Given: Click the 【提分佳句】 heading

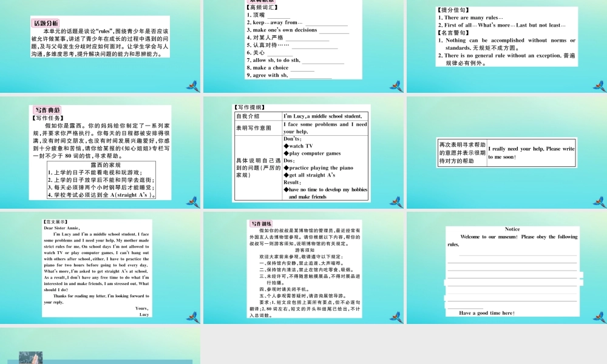Looking at the screenshot, I should point(453,10).
